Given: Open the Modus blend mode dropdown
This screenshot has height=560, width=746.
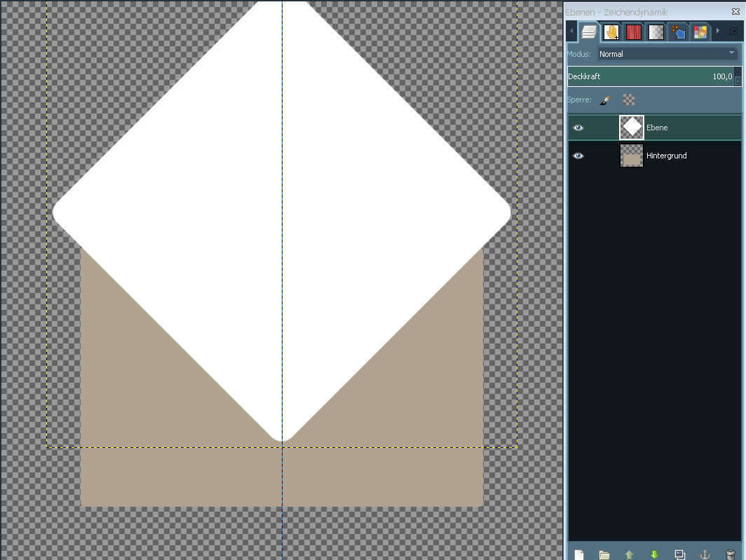Looking at the screenshot, I should 667,54.
